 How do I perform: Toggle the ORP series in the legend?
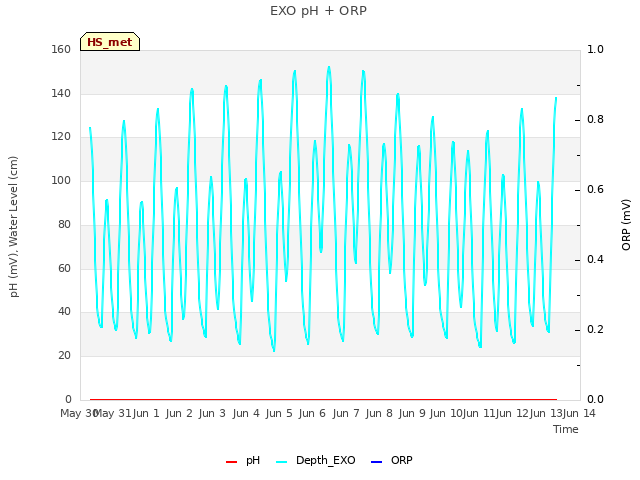(x=391, y=461)
